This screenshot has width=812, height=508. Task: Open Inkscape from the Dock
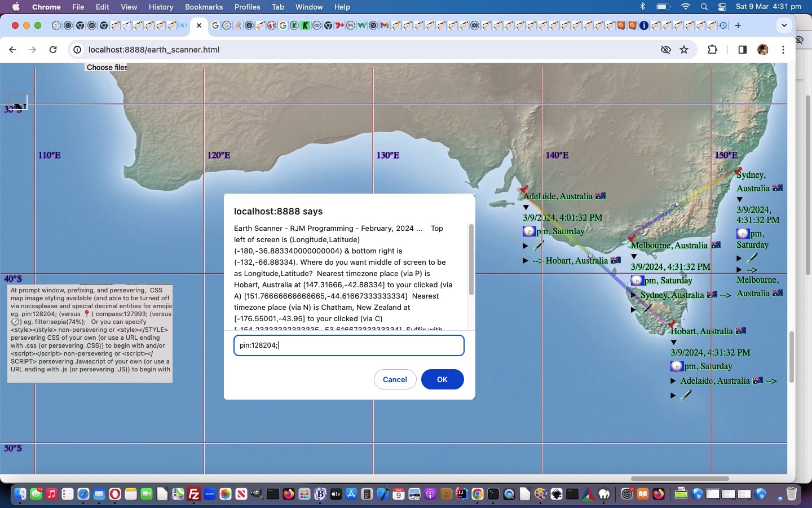(557, 494)
